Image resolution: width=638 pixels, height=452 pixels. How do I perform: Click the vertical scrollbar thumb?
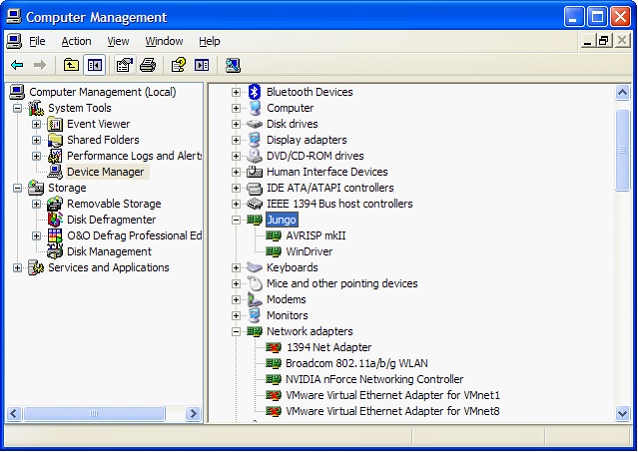click(623, 150)
